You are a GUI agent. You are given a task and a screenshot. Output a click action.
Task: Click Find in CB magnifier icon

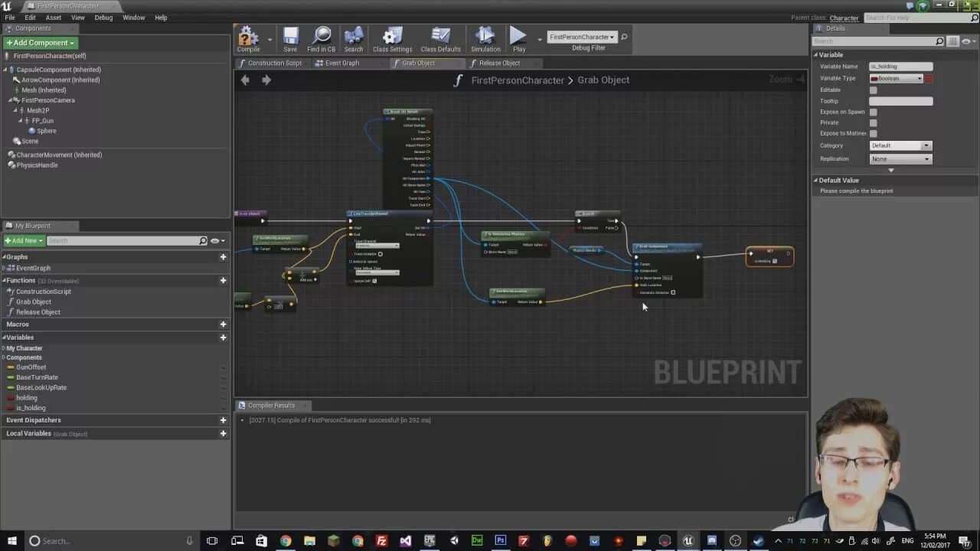coord(322,37)
